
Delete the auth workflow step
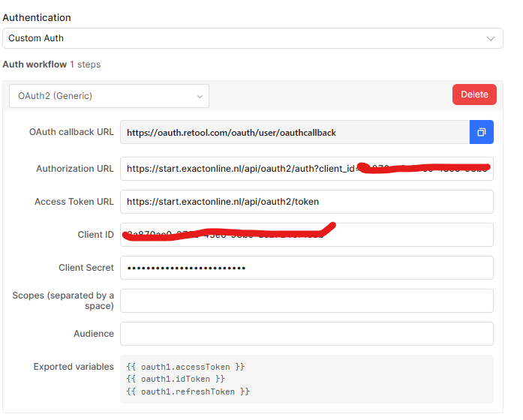(474, 94)
